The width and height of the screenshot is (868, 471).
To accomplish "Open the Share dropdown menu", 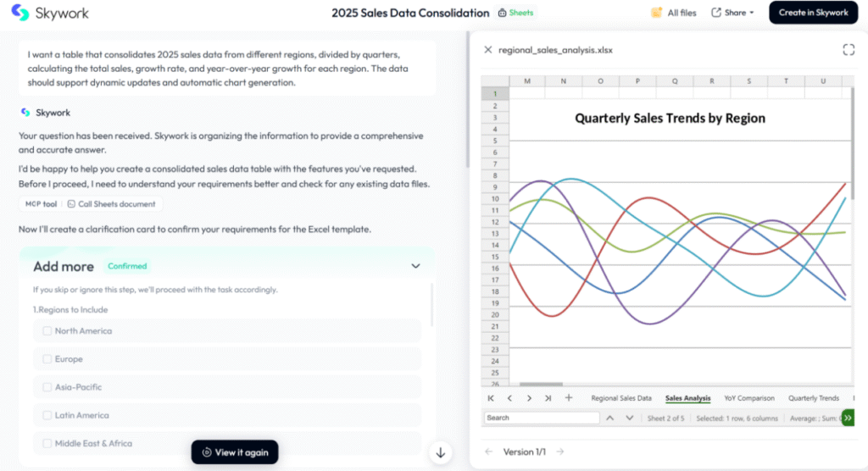I will 732,13.
